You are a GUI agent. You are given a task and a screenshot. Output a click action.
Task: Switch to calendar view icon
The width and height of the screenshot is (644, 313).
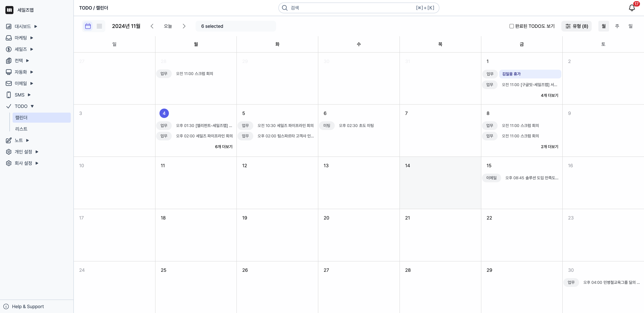pyautogui.click(x=88, y=26)
